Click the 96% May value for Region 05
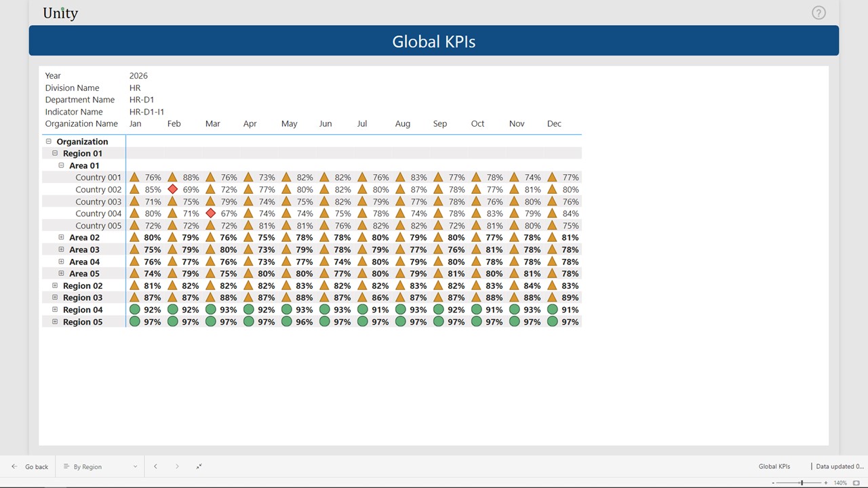The image size is (868, 488). [304, 322]
